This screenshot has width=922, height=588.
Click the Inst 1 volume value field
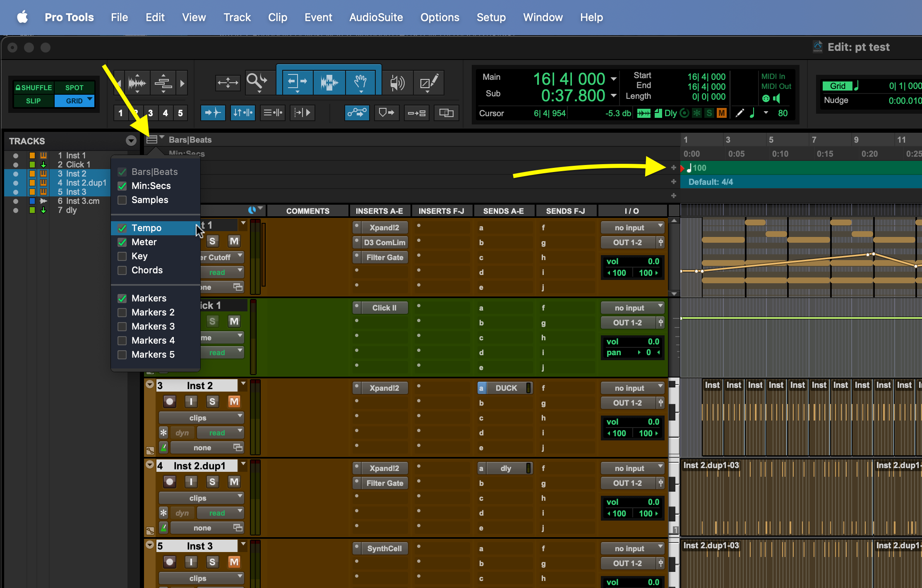(653, 261)
